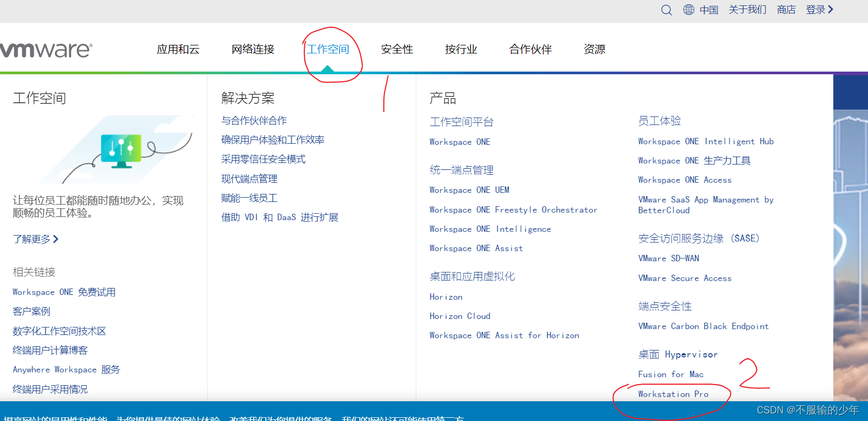Go to the 商店 store link

786,10
